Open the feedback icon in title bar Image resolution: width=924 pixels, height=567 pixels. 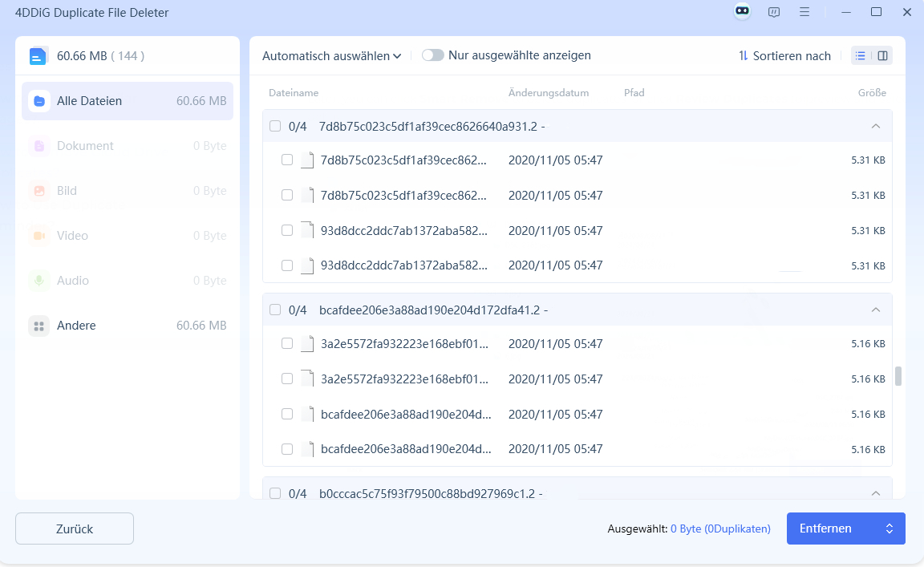[x=773, y=12]
